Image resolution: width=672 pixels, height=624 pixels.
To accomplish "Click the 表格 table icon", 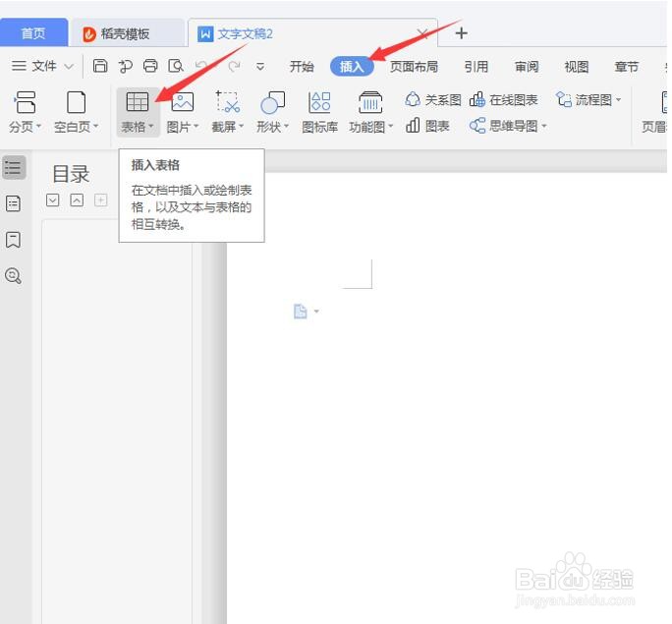I will (138, 102).
